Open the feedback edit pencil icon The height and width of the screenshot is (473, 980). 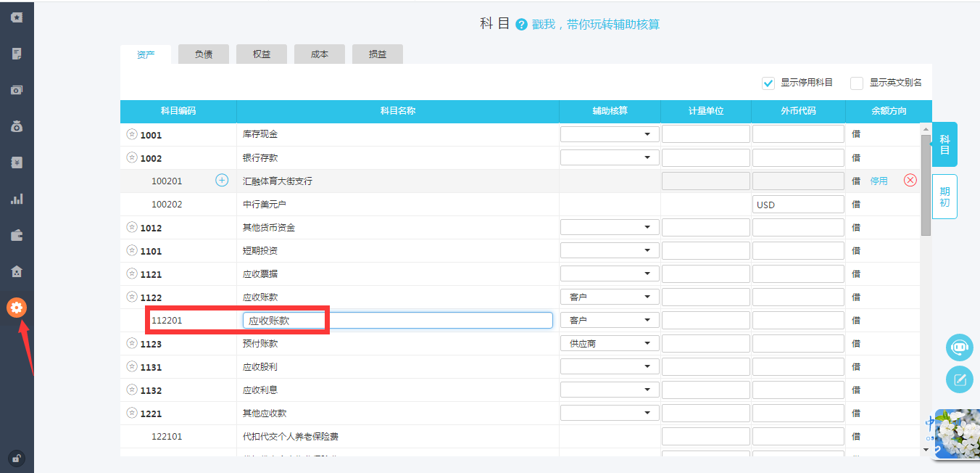pyautogui.click(x=960, y=379)
